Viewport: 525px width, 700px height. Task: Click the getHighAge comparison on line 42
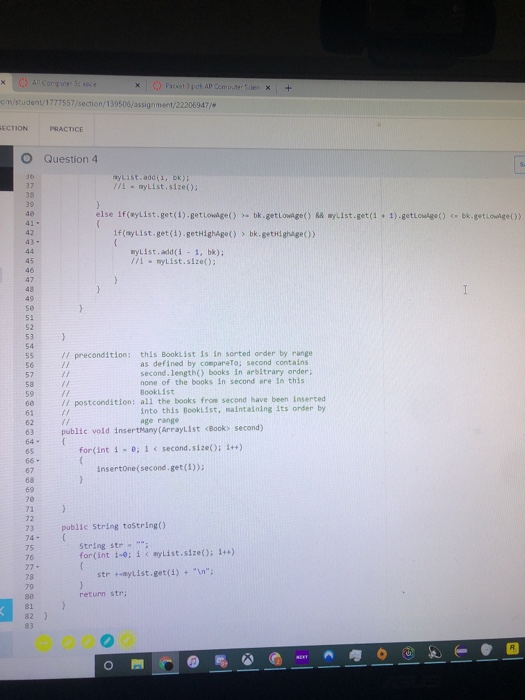[x=214, y=233]
